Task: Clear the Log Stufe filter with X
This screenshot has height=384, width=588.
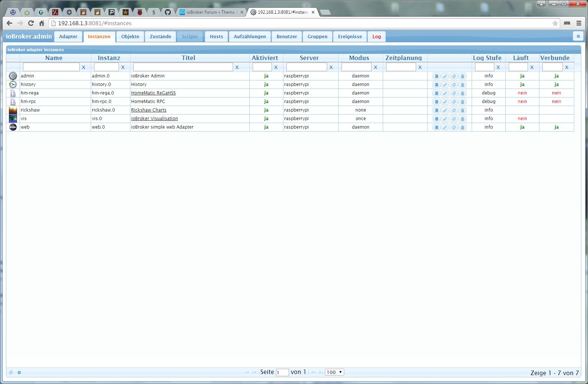Action: pyautogui.click(x=498, y=67)
